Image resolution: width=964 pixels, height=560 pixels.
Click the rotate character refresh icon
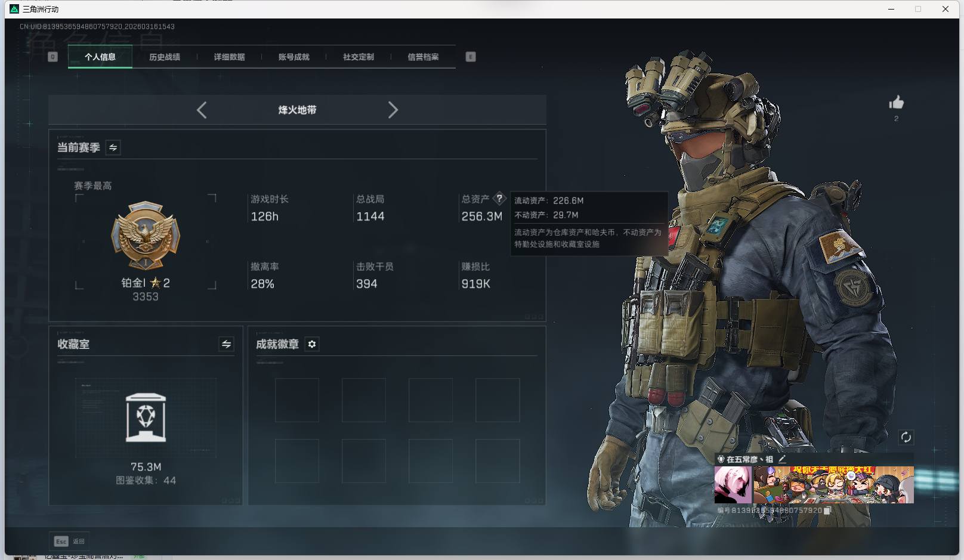click(906, 437)
